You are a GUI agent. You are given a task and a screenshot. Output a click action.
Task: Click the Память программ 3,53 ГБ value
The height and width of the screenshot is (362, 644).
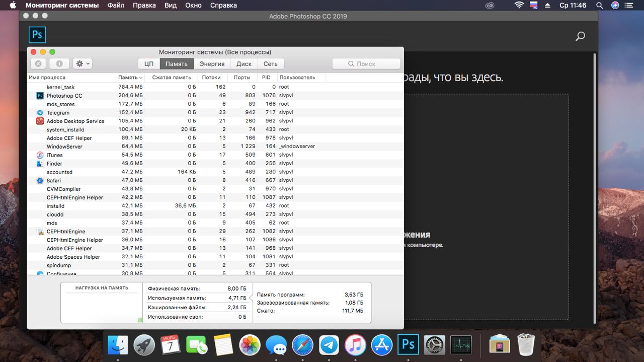point(354,295)
